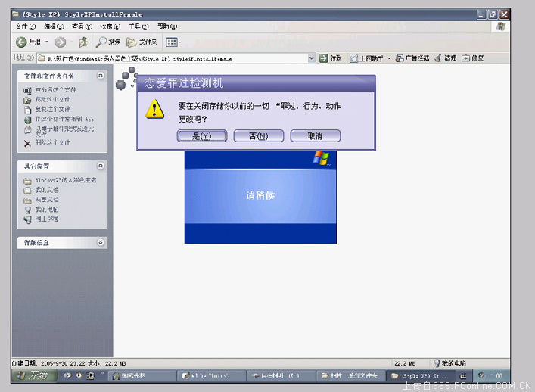This screenshot has width=535, height=392.
Task: Toggle the Folders (文件夹) pane button
Action: click(142, 42)
